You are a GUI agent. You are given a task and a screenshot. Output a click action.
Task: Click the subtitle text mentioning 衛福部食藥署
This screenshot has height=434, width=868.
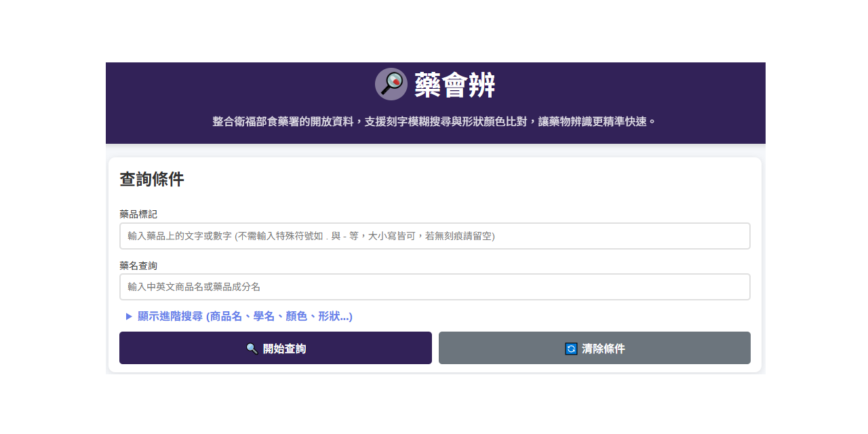(x=435, y=121)
